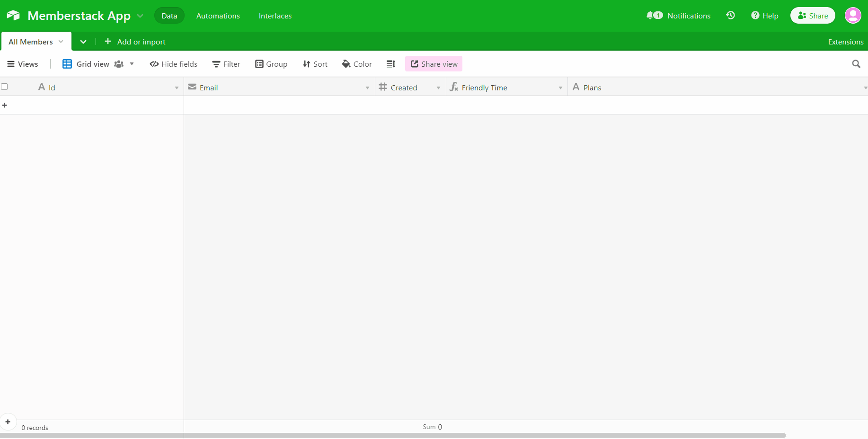Click the Share button
The image size is (868, 439).
pos(813,16)
